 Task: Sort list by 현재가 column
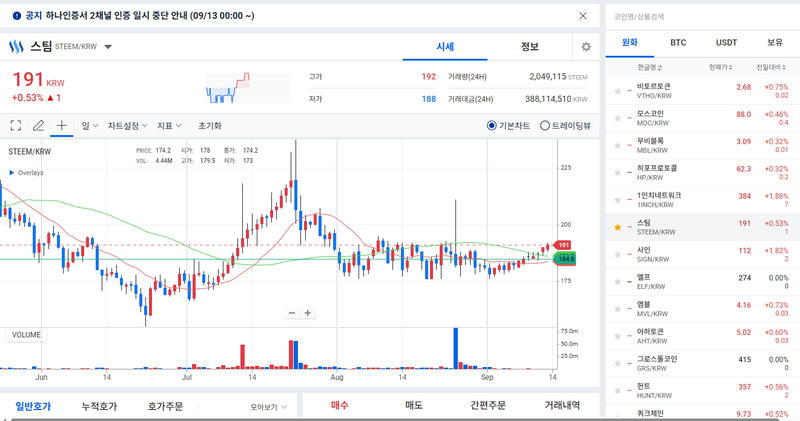[720, 67]
